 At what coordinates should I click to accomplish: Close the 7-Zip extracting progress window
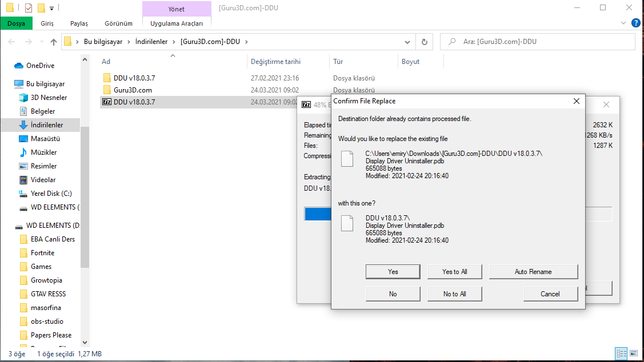[x=606, y=104]
